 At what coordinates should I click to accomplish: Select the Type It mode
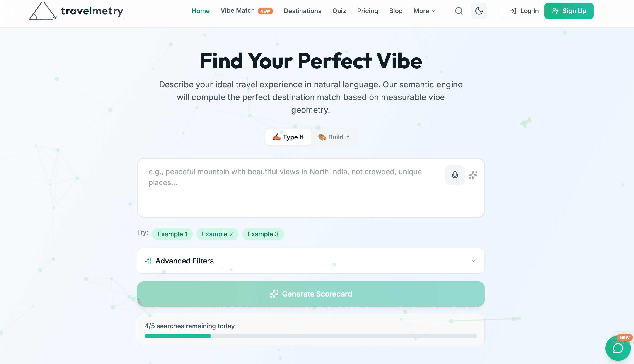point(288,137)
